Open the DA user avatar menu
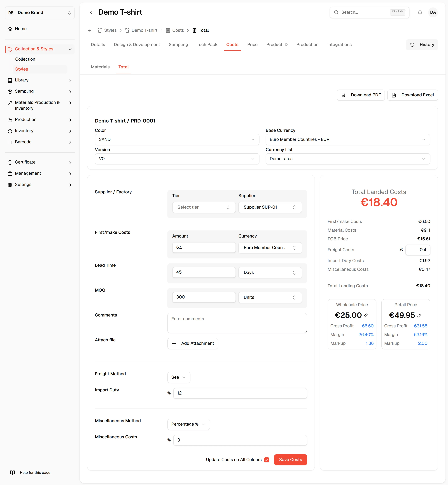 433,12
